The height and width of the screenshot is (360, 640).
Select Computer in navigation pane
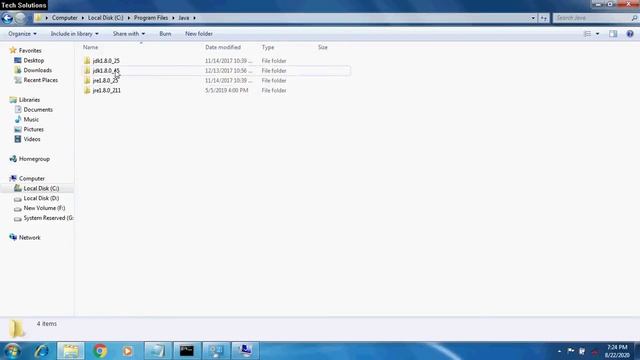coord(32,178)
